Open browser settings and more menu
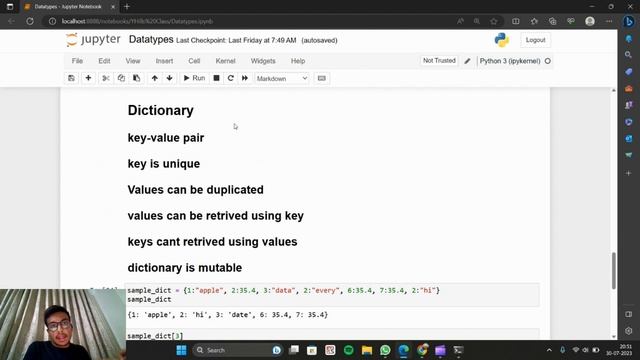The image size is (640, 360). pyautogui.click(x=609, y=21)
